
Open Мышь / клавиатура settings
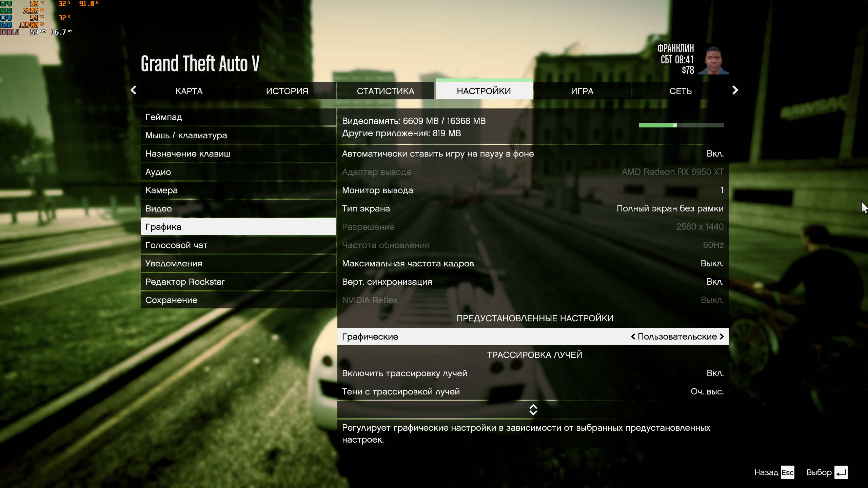238,135
